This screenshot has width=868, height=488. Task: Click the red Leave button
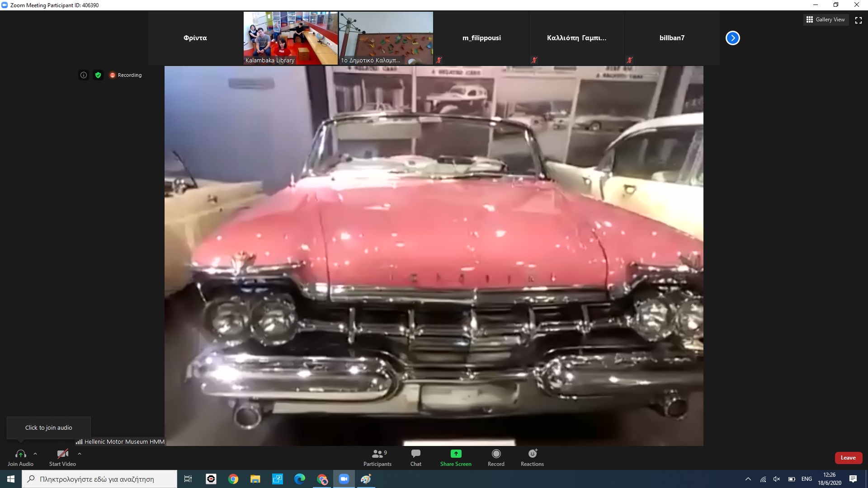tap(848, 458)
